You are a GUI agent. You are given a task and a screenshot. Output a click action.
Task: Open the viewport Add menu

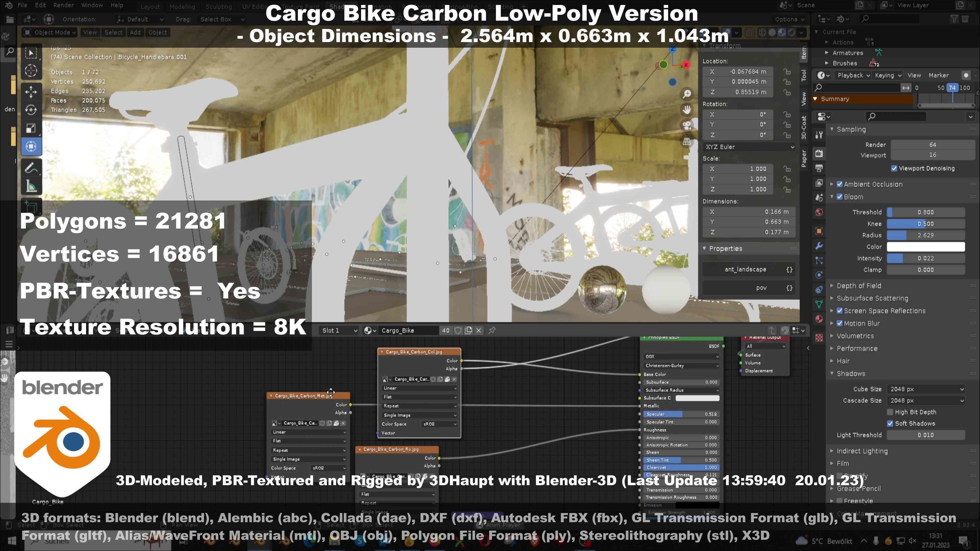coord(135,32)
